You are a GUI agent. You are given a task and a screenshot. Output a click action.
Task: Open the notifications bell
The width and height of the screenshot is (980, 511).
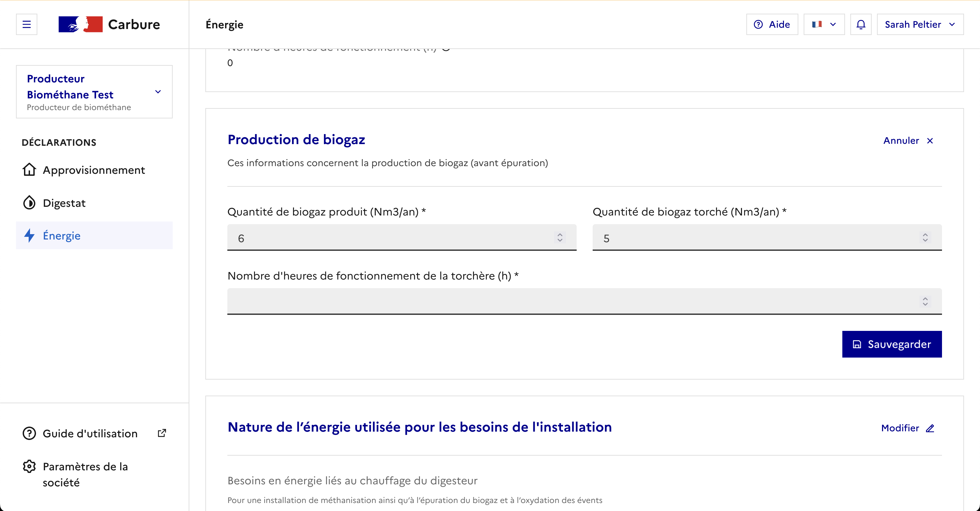click(861, 24)
